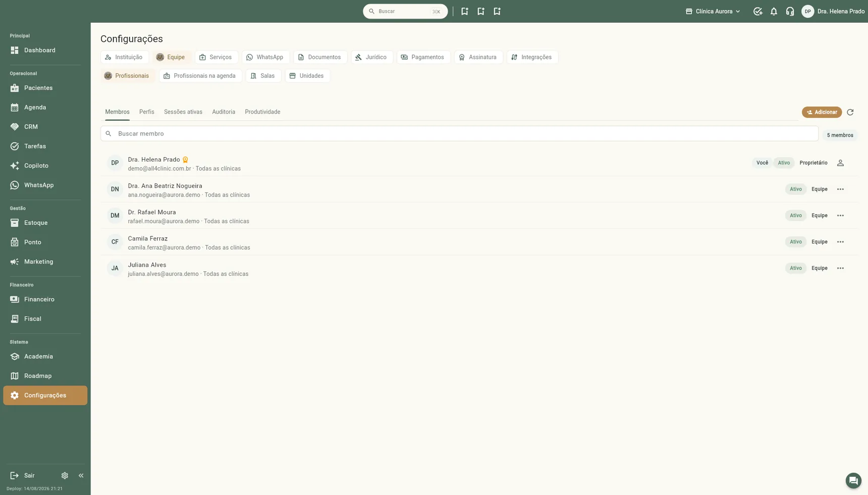Screen dimensions: 868x495
Task: Switch to the Pagamentos settings tab
Action: click(423, 57)
